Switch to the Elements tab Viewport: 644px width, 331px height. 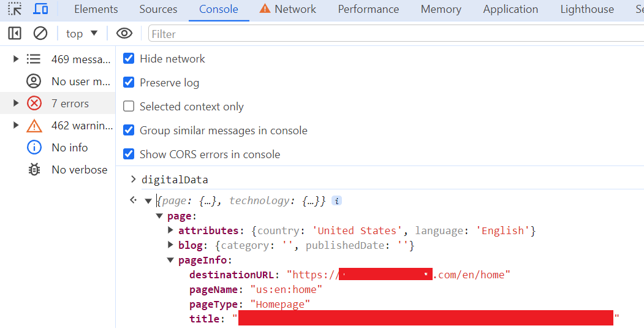[x=96, y=9]
